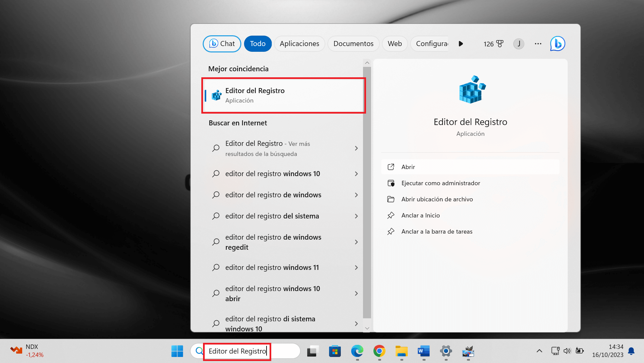644x363 pixels.
Task: Switch to the Documentos tab
Action: 353,44
